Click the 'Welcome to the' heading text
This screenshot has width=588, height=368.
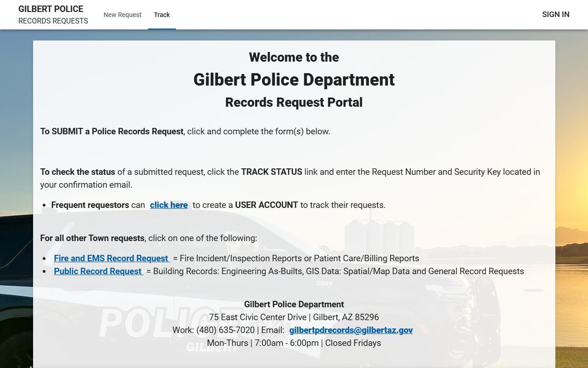pyautogui.click(x=294, y=57)
